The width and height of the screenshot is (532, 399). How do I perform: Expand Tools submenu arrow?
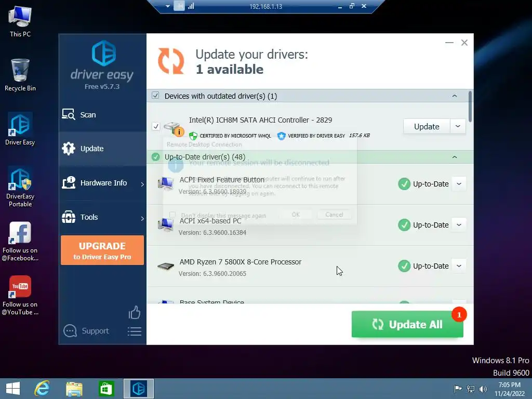[x=142, y=219]
